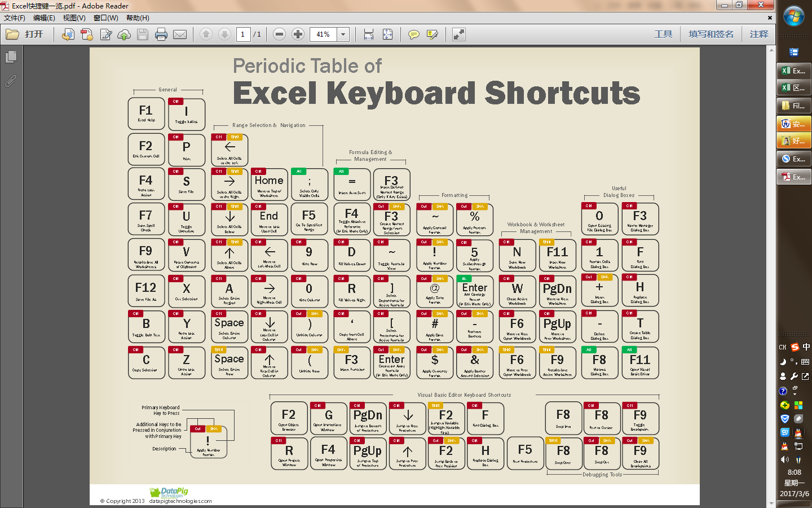This screenshot has width=812, height=508.
Task: Click the volume speaker tray icon
Action: (x=784, y=459)
